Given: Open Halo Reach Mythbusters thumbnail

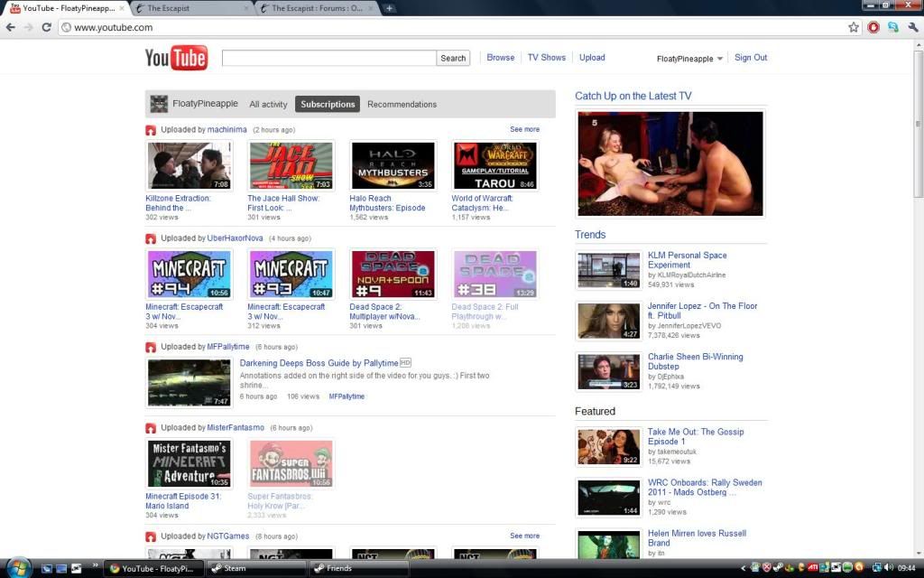Looking at the screenshot, I should pos(393,166).
